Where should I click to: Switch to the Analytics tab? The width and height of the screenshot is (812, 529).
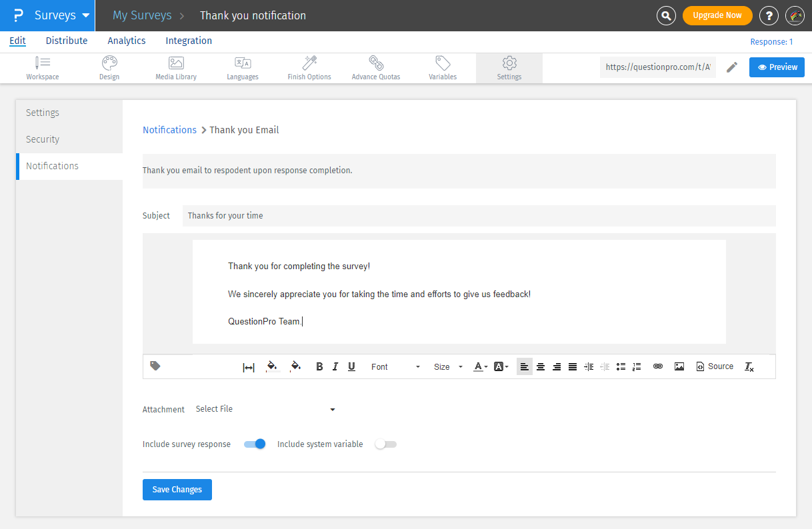click(127, 41)
